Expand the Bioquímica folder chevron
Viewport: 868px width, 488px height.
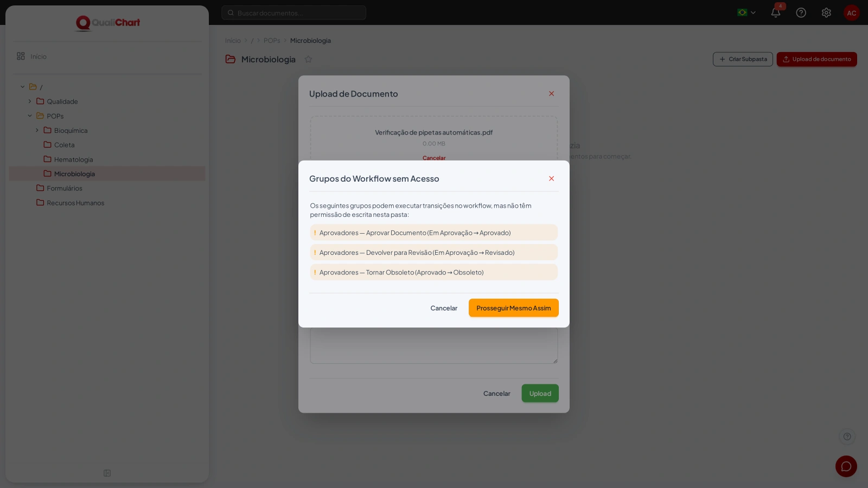[x=37, y=130]
